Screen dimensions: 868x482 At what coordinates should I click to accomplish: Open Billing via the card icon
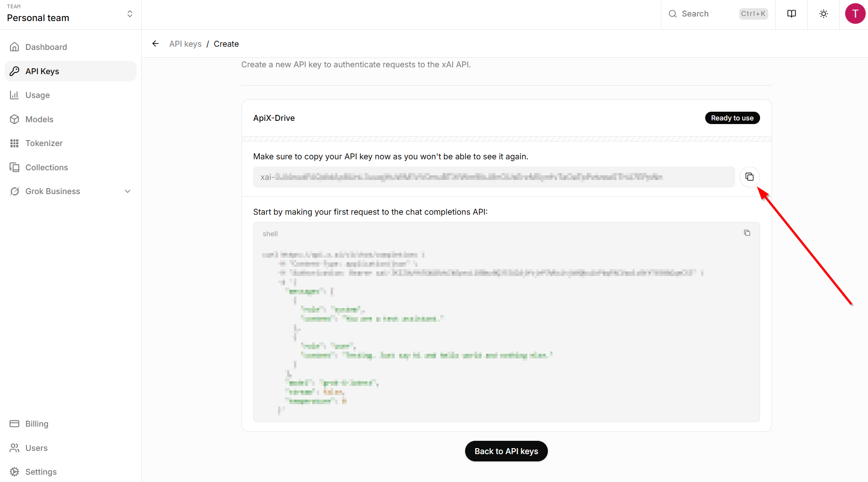(x=15, y=423)
